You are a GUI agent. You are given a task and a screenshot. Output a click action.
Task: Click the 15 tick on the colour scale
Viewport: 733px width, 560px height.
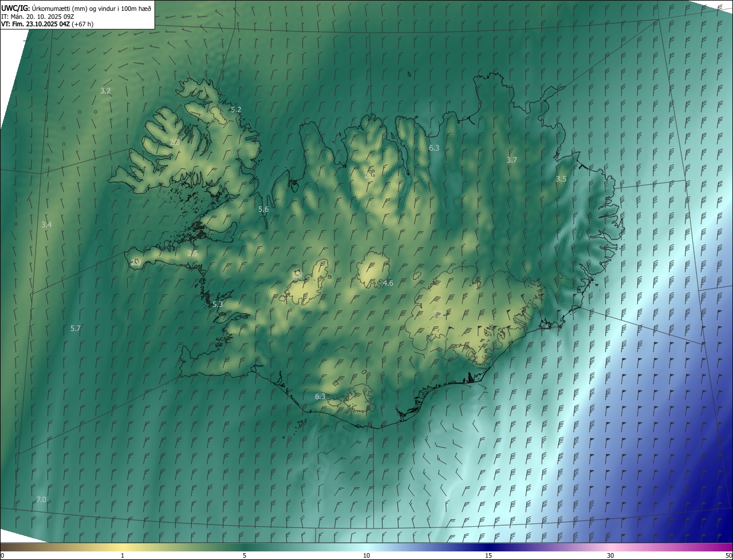pos(488,555)
